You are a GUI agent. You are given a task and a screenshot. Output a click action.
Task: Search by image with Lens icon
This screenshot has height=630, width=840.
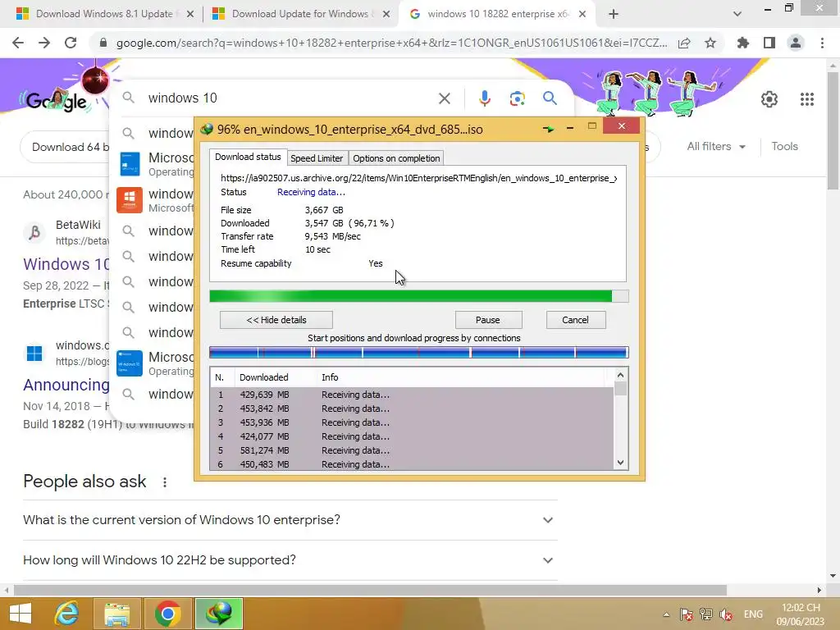pos(517,98)
